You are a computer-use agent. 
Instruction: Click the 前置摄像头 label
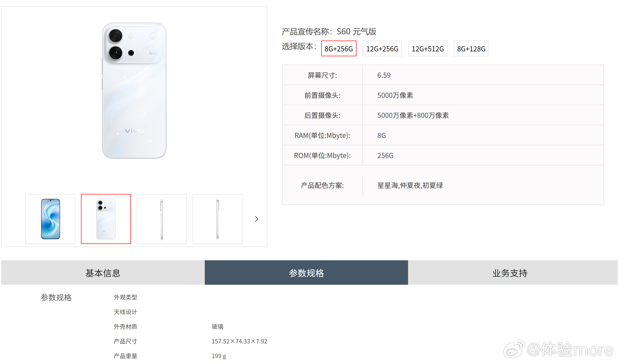click(x=322, y=95)
